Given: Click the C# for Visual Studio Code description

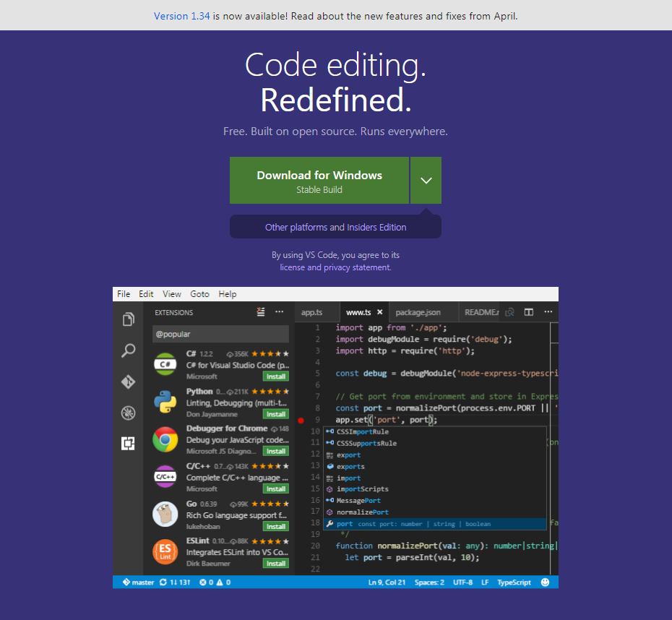Looking at the screenshot, I should [238, 365].
